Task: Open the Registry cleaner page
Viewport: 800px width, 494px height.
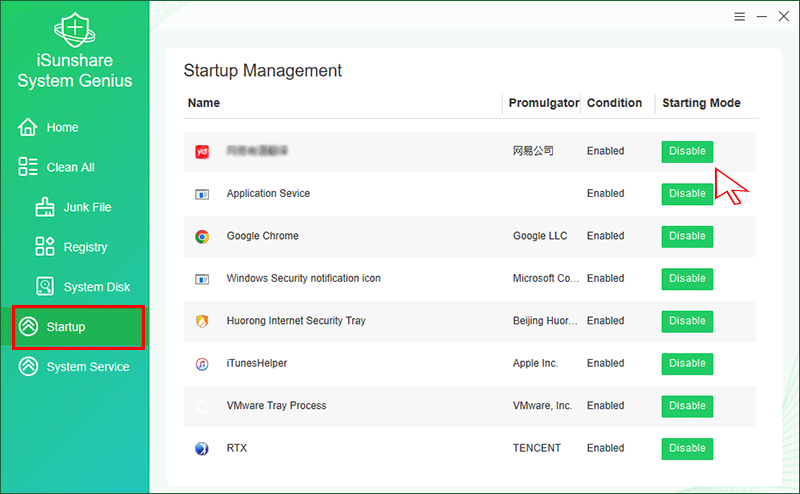Action: 85,247
